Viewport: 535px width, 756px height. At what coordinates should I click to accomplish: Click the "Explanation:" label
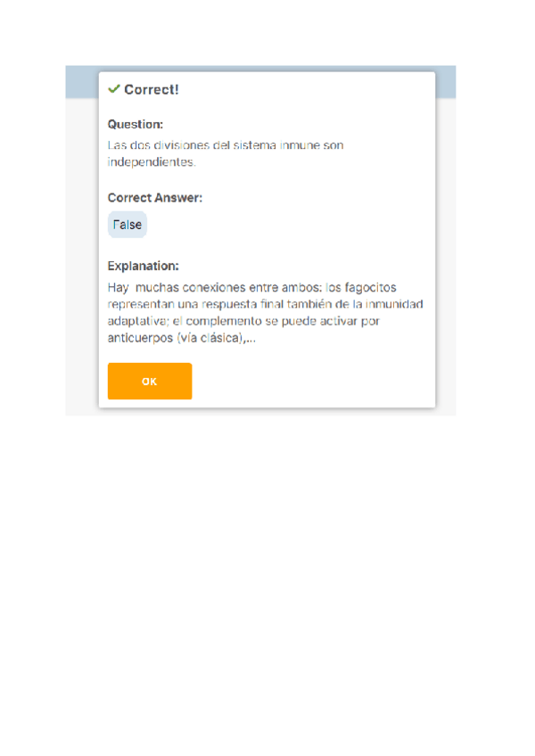pyautogui.click(x=144, y=266)
